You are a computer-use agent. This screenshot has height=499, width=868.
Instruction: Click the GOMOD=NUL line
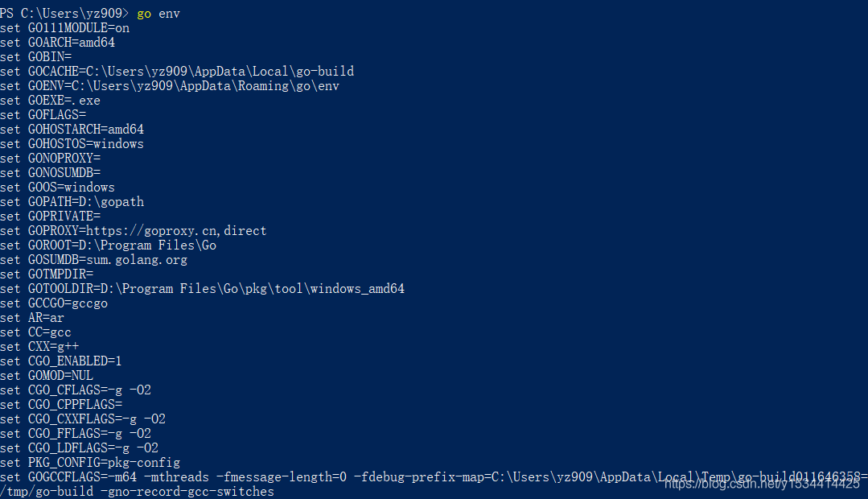(x=47, y=376)
